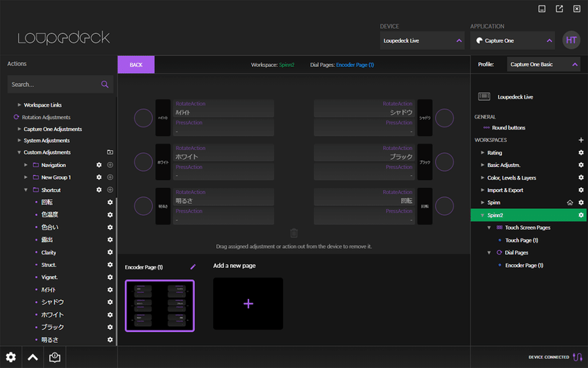Select 露出 adjustment in Shortcut list

point(47,240)
